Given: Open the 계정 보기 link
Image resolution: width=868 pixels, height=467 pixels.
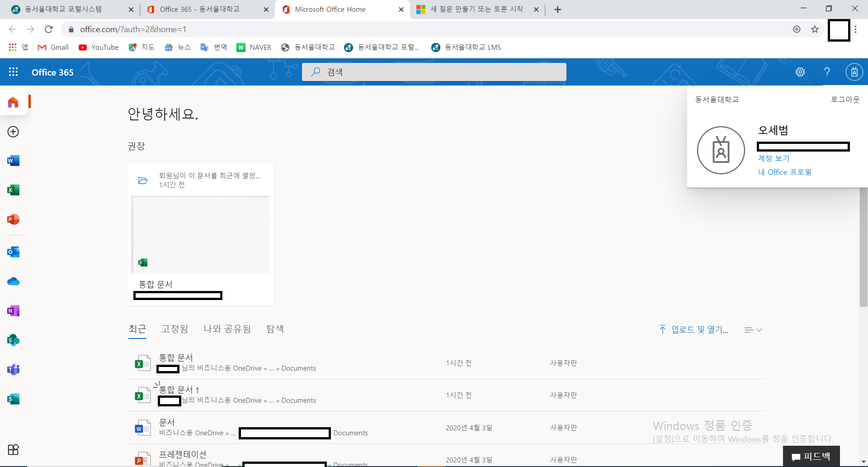Looking at the screenshot, I should click(774, 158).
